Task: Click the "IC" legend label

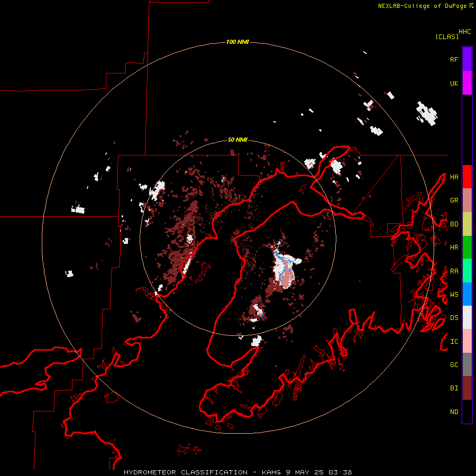Action: coord(454,342)
